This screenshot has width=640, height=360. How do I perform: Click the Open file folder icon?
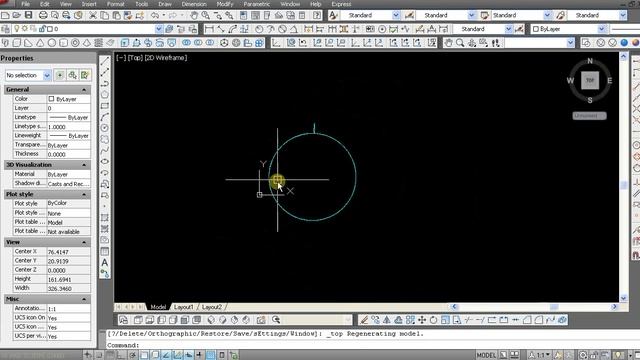pos(17,16)
